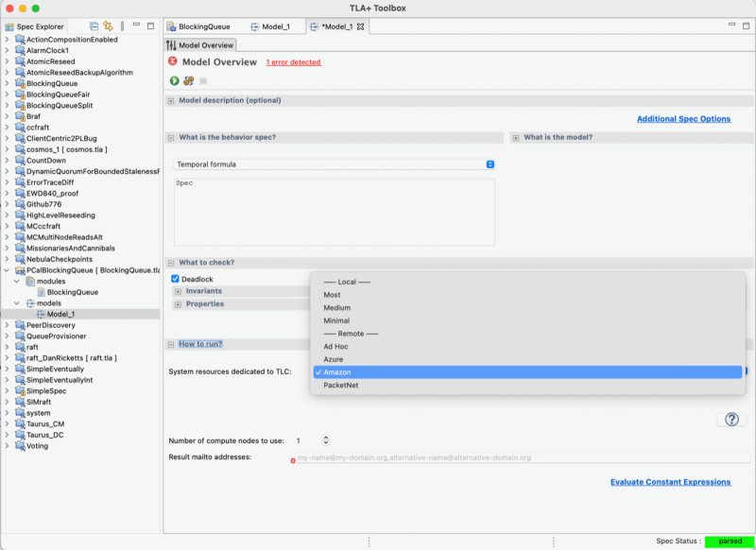Select MissionariesAndCannibals spec
Image resolution: width=756 pixels, height=550 pixels.
(70, 249)
